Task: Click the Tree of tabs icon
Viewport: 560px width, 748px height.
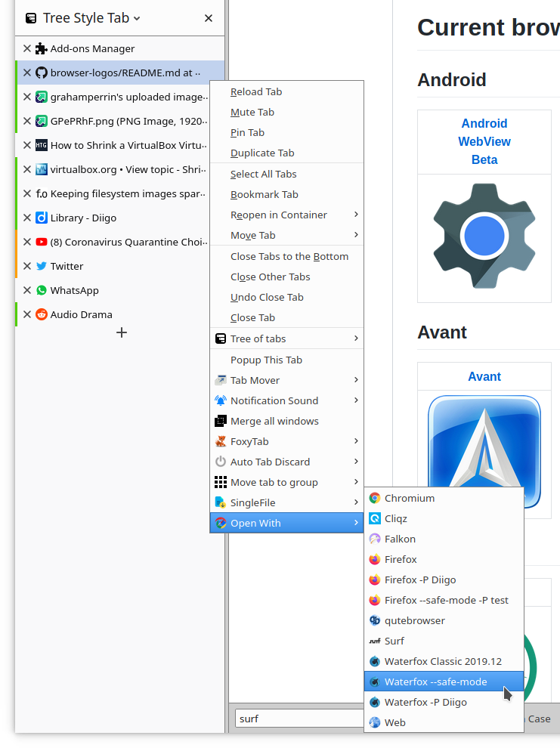Action: [x=221, y=338]
